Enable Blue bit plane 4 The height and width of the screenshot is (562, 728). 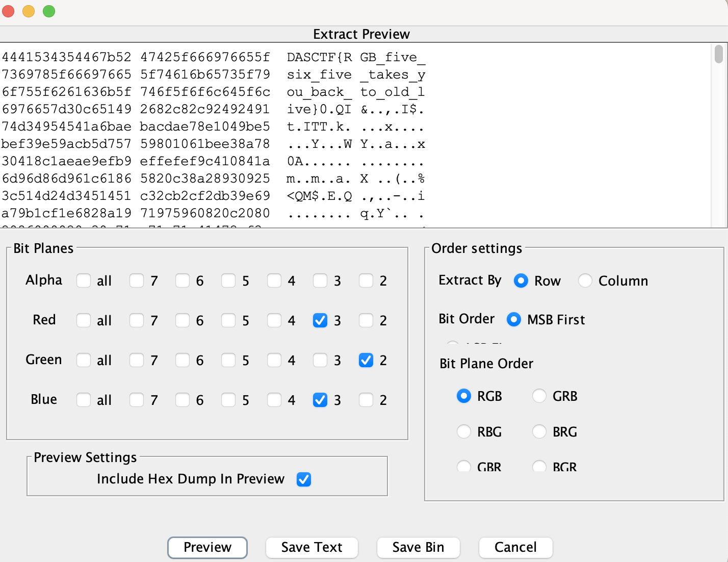click(274, 400)
